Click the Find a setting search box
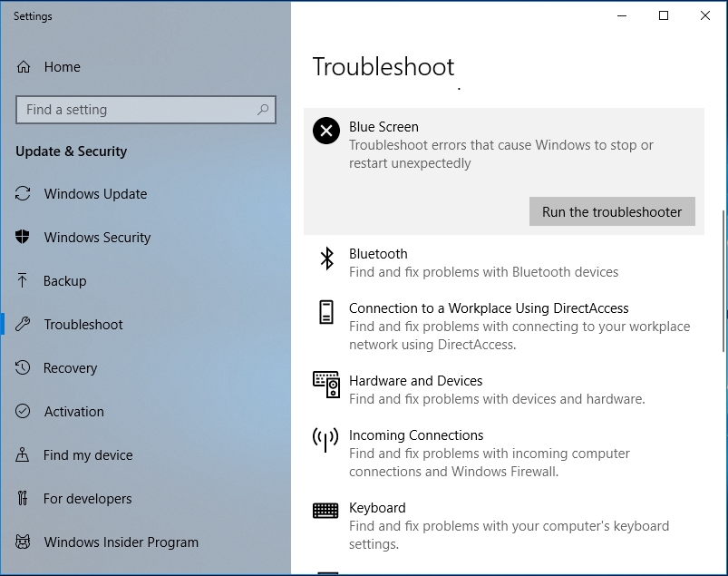This screenshot has height=576, width=728. point(146,110)
